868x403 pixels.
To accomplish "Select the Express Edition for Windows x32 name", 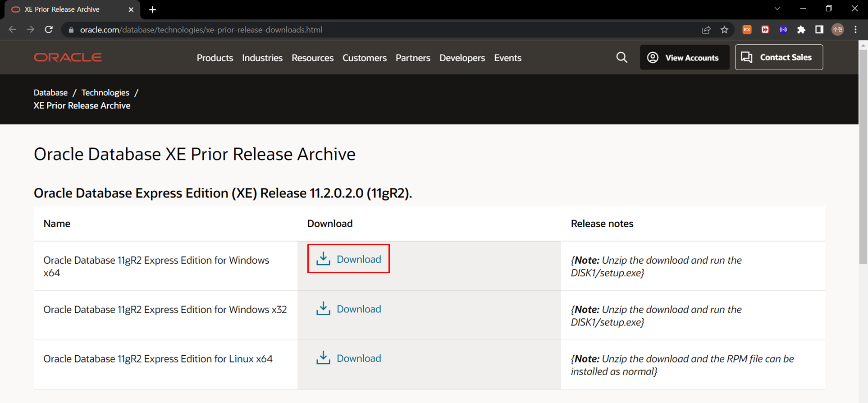I will coord(165,309).
